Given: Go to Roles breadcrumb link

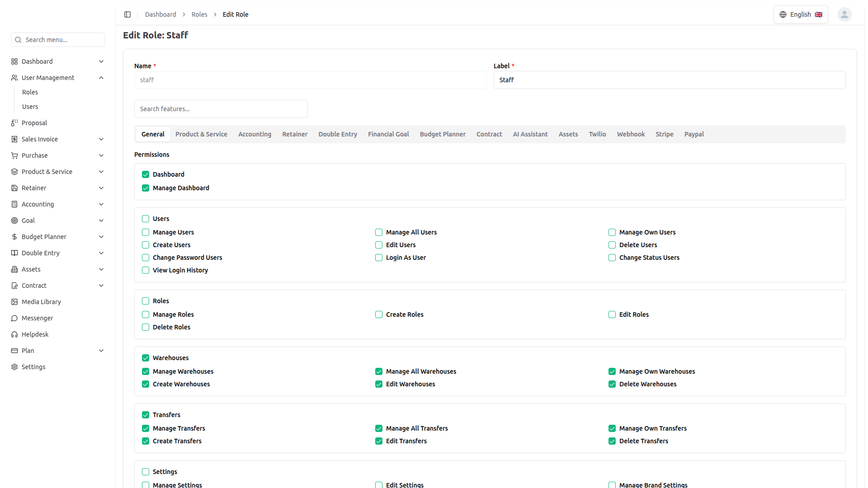Looking at the screenshot, I should click(x=199, y=14).
